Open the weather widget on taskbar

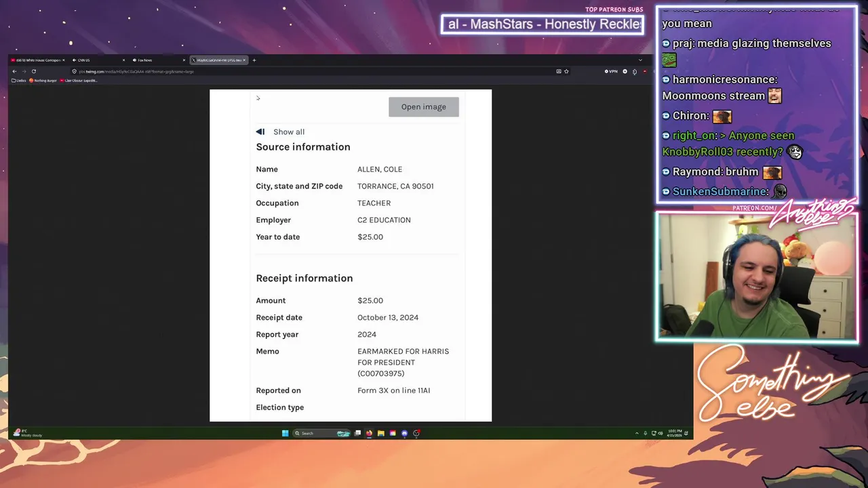27,433
